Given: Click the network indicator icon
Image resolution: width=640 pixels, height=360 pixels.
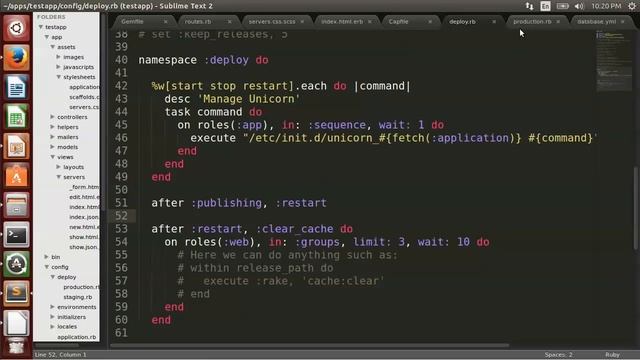Looking at the screenshot, I should point(529,6).
